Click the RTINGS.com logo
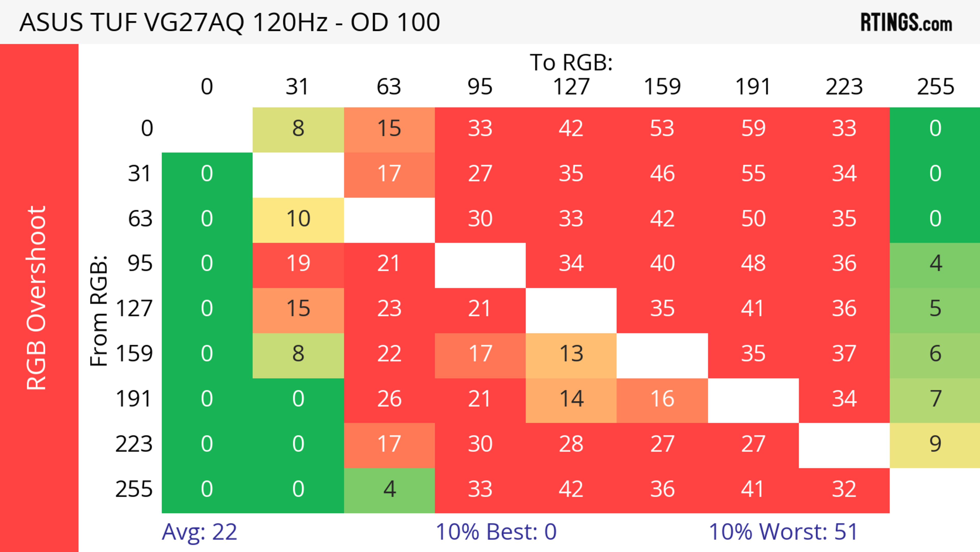This screenshot has width=980, height=552. [x=906, y=22]
